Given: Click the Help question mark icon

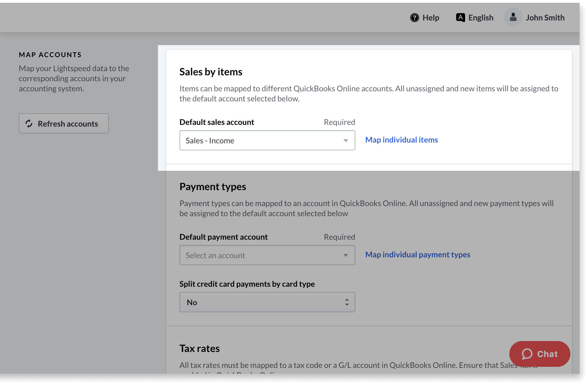Looking at the screenshot, I should (415, 17).
